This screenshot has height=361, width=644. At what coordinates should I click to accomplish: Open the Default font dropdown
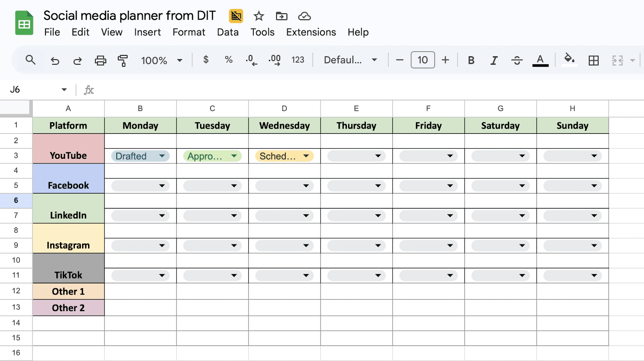pyautogui.click(x=350, y=60)
